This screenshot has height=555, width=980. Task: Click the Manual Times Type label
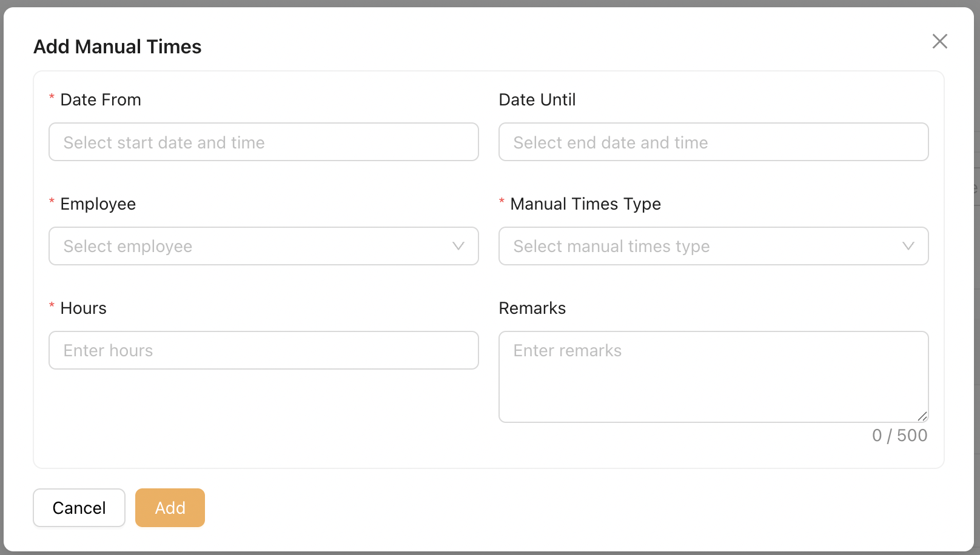pyautogui.click(x=585, y=204)
